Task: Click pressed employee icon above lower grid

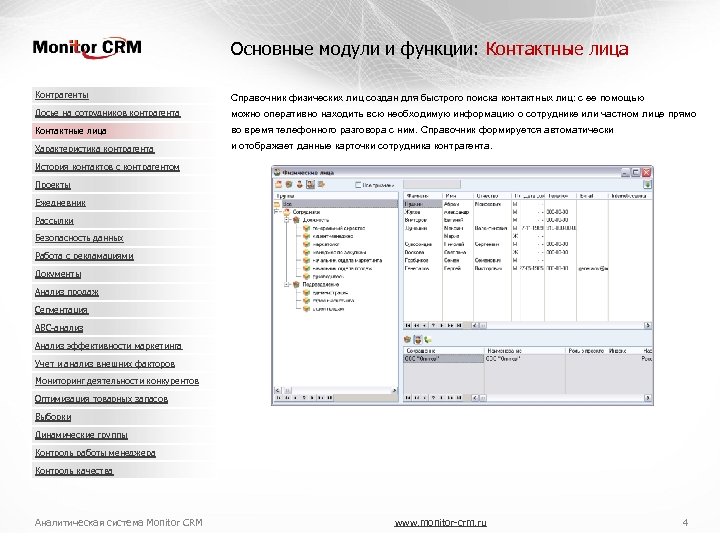Action: (418, 340)
